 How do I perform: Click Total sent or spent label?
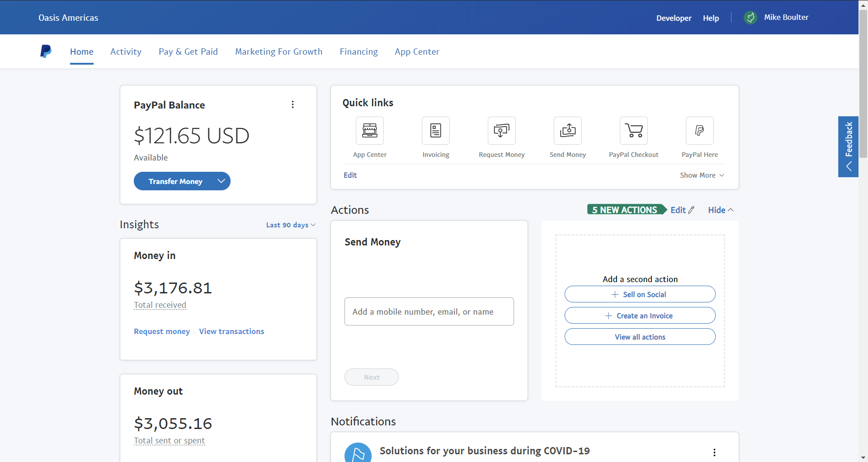(170, 441)
